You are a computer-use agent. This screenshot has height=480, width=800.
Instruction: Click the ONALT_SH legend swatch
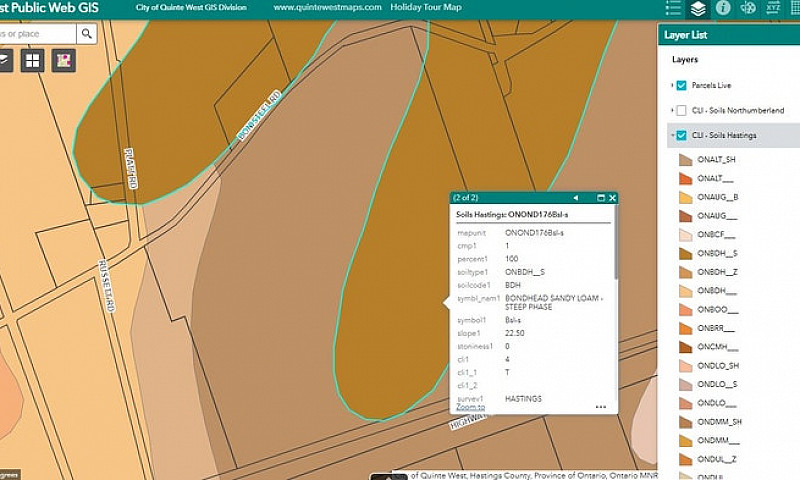(685, 160)
